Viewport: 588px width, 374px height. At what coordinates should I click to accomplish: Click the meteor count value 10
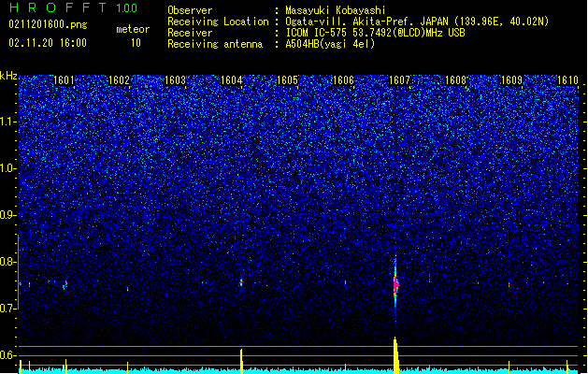136,43
